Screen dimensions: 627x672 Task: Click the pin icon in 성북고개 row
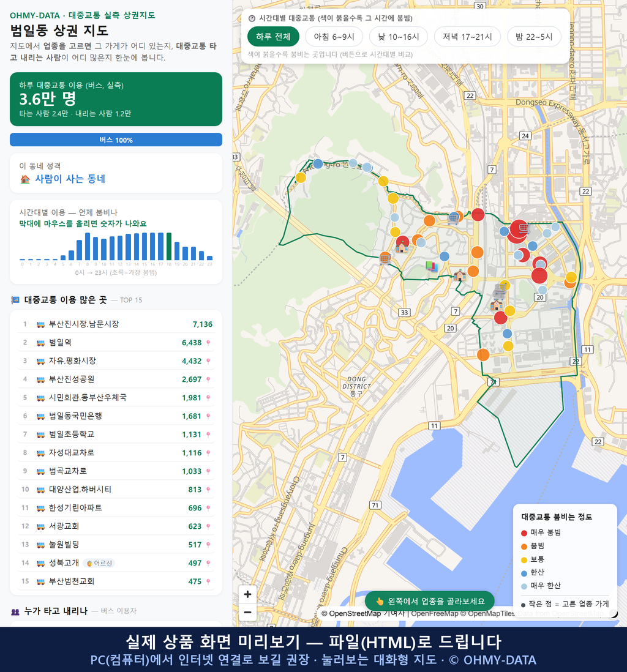pyautogui.click(x=208, y=563)
